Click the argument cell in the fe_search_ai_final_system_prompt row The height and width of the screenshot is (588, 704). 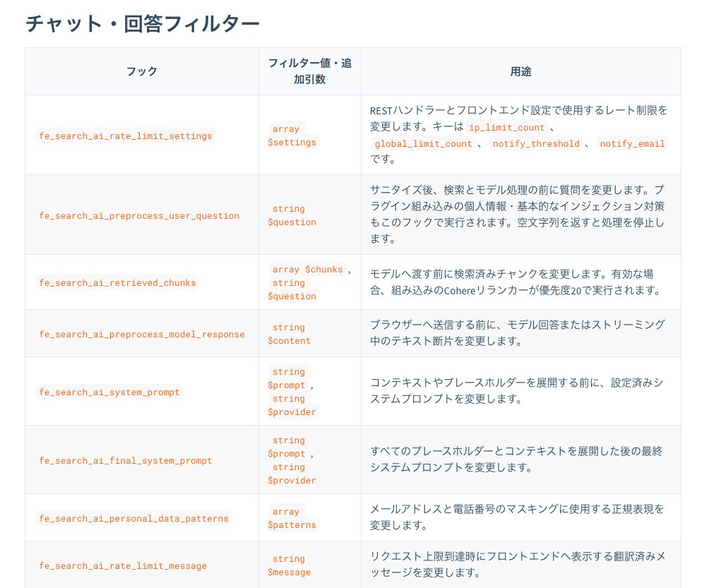tap(310, 460)
